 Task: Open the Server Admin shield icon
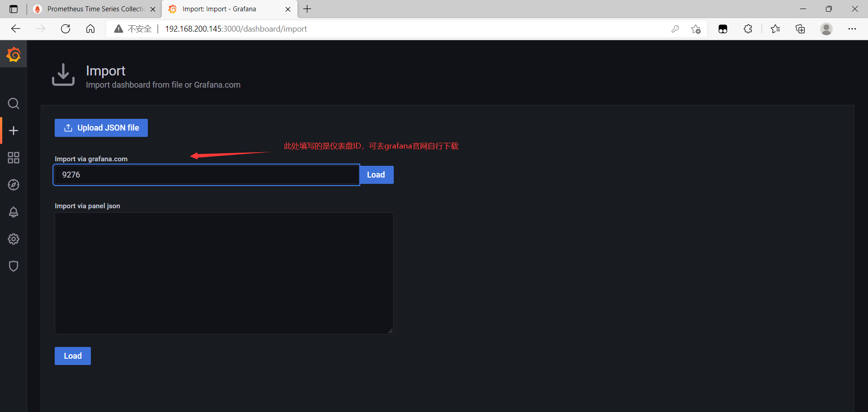click(x=14, y=266)
